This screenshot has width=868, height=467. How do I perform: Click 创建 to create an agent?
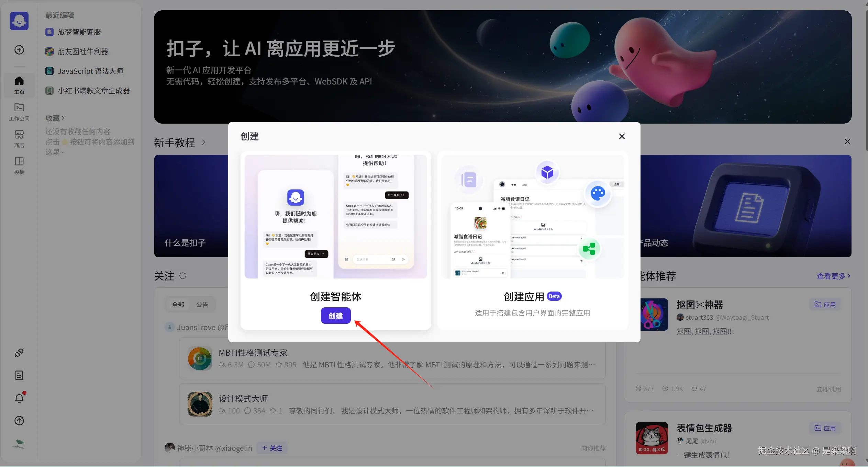tap(335, 315)
